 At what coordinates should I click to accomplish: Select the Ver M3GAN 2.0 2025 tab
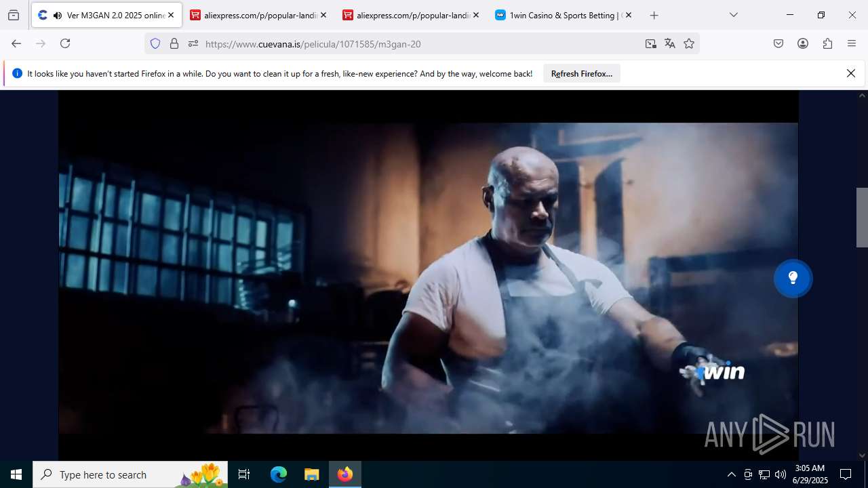tap(106, 15)
